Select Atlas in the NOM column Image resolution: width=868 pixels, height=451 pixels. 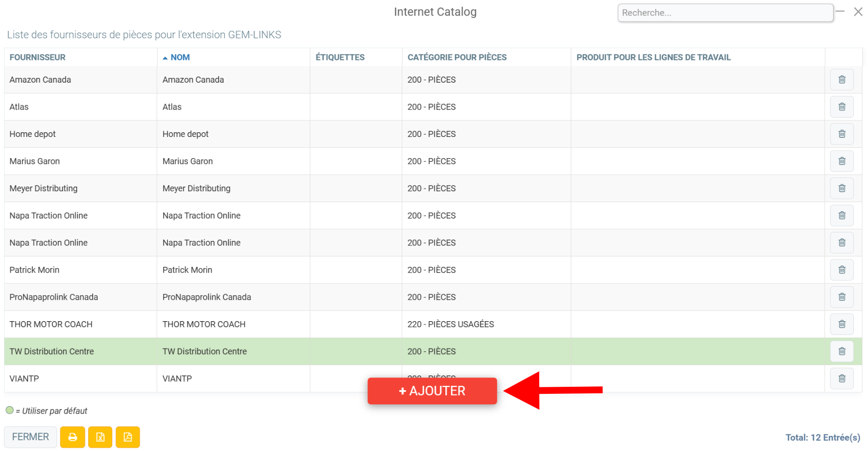click(x=172, y=107)
